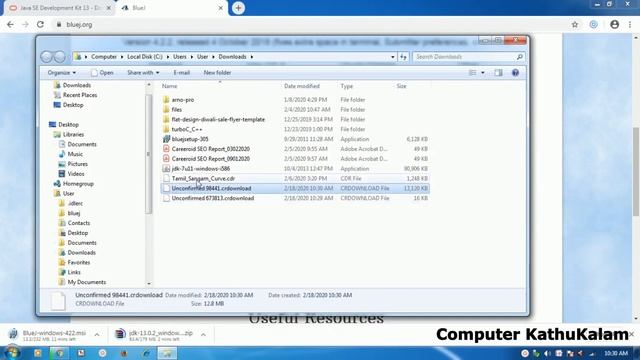Viewport: 640px width, 360px height.
Task: Click Computer in the address breadcrumb
Action: tap(104, 57)
